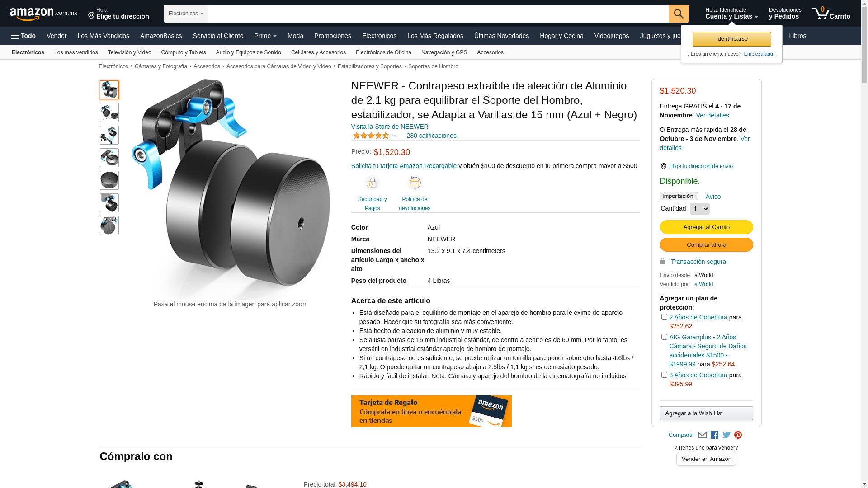The image size is (868, 488).
Task: Share via Facebook icon
Action: [714, 435]
